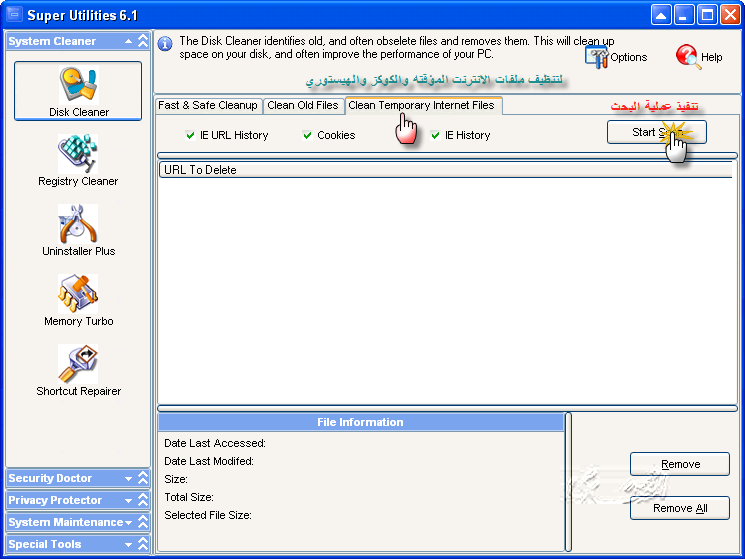Expand the Security Doctor panel chevron
Viewport: 745px width, 559px height.
coord(143,478)
